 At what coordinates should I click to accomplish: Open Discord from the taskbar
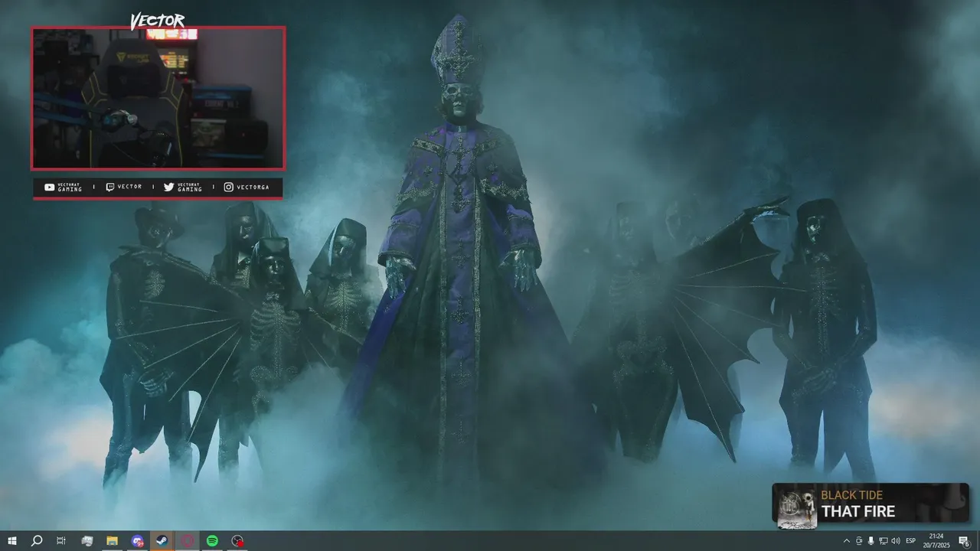tap(137, 541)
